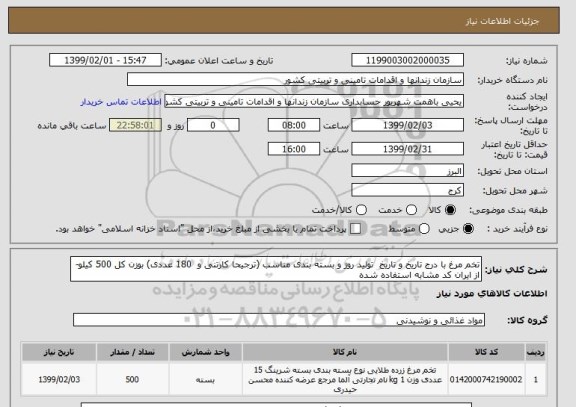
Task: Click the general need description text box
Action: (x=276, y=269)
